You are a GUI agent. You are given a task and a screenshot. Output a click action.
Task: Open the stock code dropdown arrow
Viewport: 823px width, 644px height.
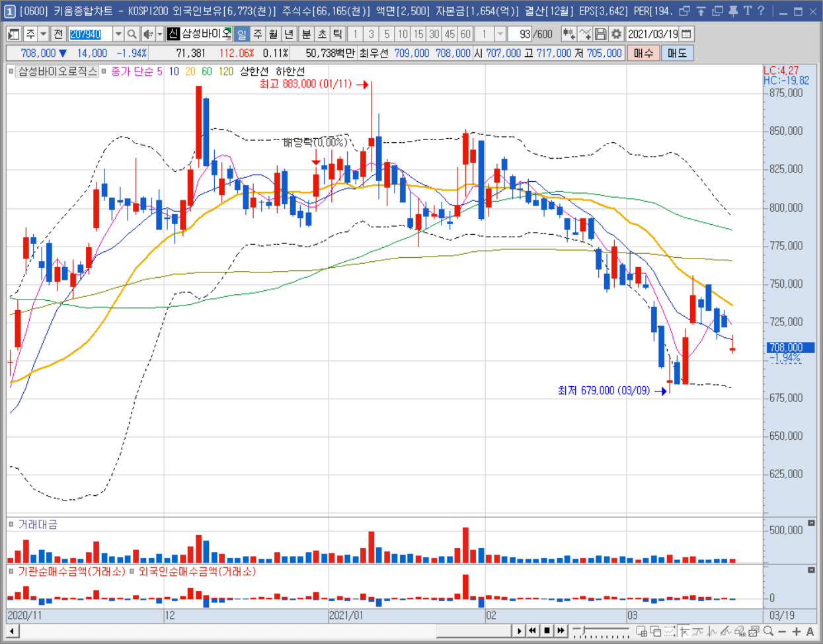pos(118,34)
